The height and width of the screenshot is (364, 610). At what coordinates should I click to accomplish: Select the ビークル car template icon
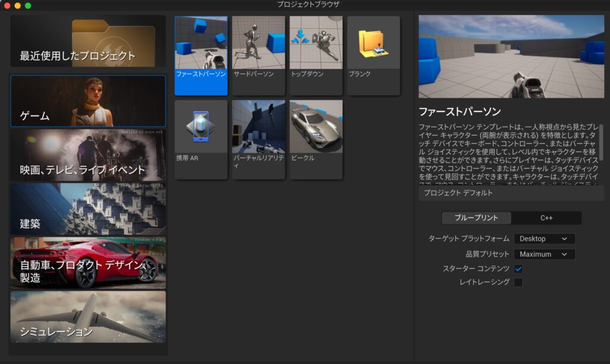pos(316,127)
